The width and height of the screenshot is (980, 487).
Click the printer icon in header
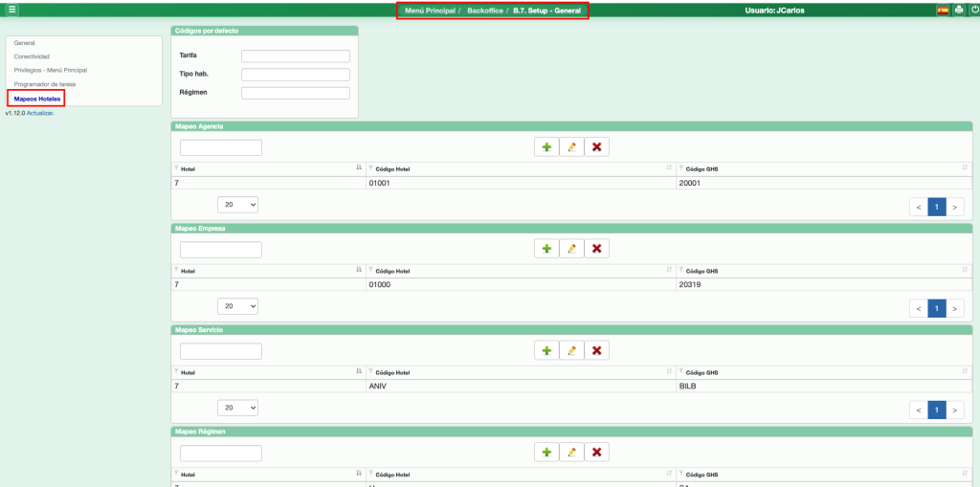(x=959, y=10)
